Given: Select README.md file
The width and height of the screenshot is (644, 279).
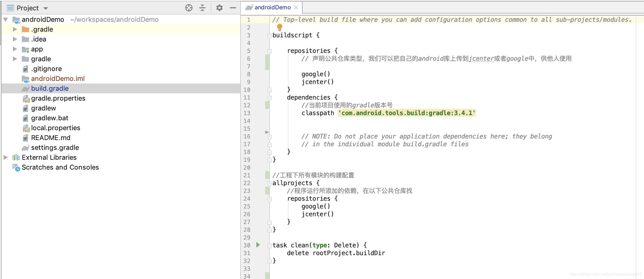Looking at the screenshot, I should pos(51,138).
